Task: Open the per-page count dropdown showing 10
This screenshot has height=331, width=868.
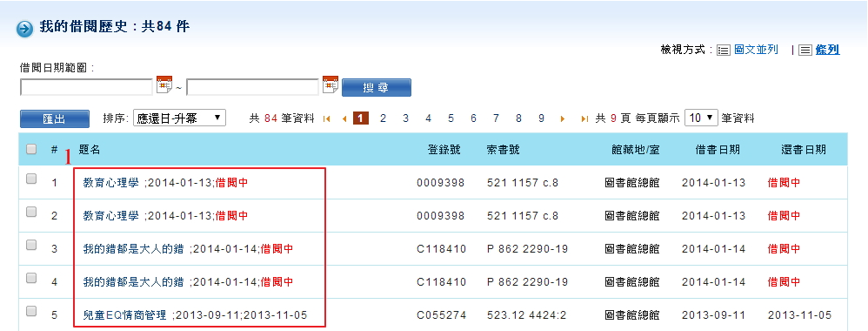Action: pos(701,118)
